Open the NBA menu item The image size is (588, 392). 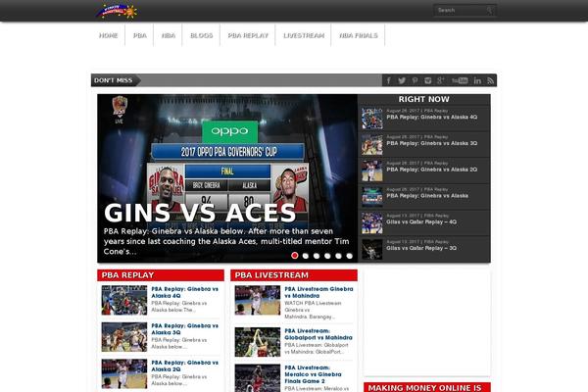pos(168,35)
